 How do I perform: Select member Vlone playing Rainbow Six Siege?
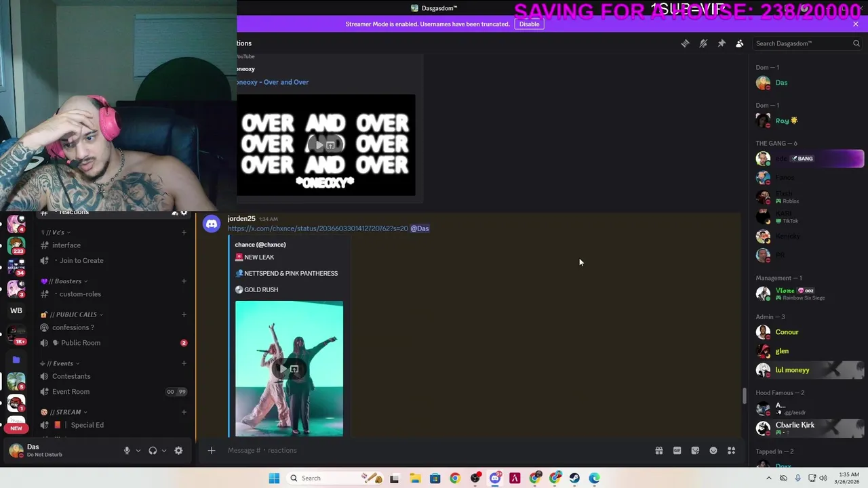[808, 293]
